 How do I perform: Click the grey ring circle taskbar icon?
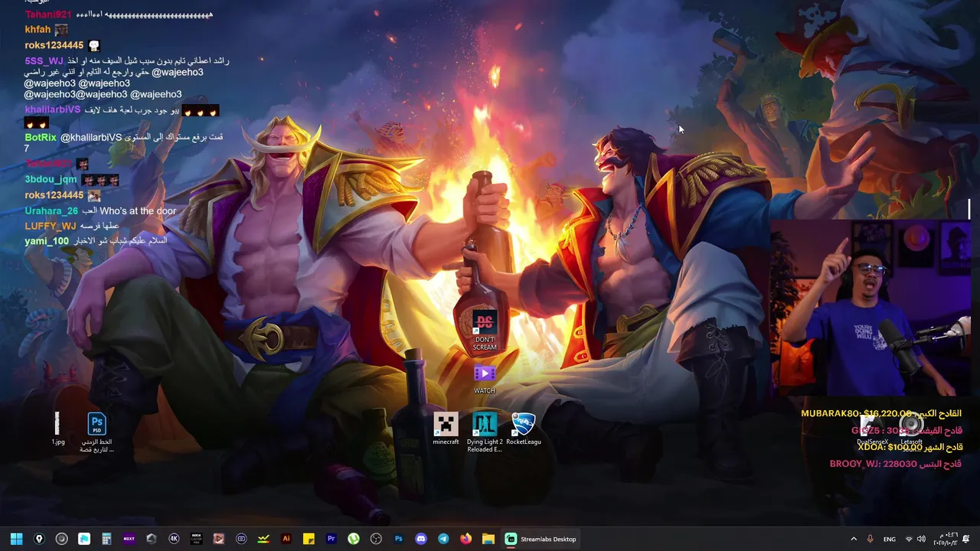pyautogui.click(x=62, y=539)
